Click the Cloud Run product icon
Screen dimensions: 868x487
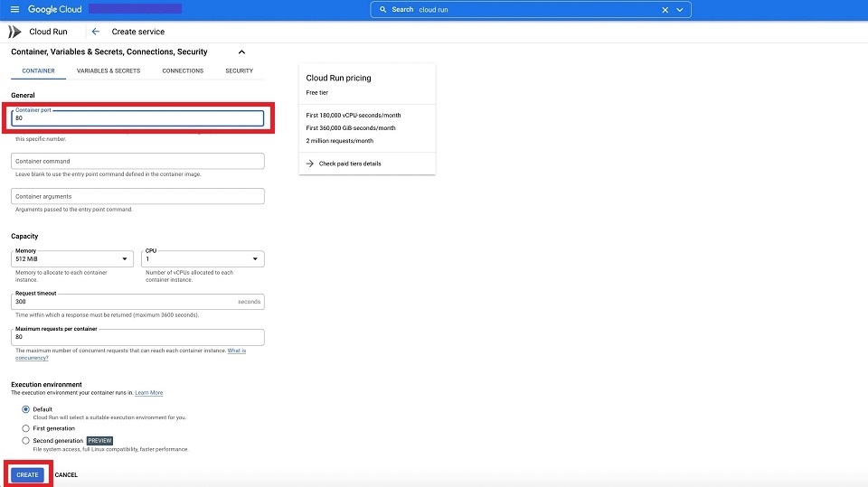click(x=14, y=32)
